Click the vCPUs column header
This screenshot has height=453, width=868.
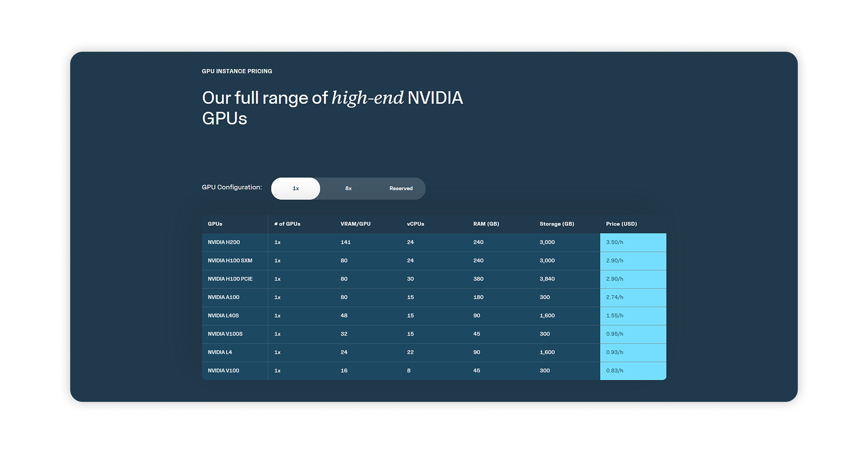(415, 224)
